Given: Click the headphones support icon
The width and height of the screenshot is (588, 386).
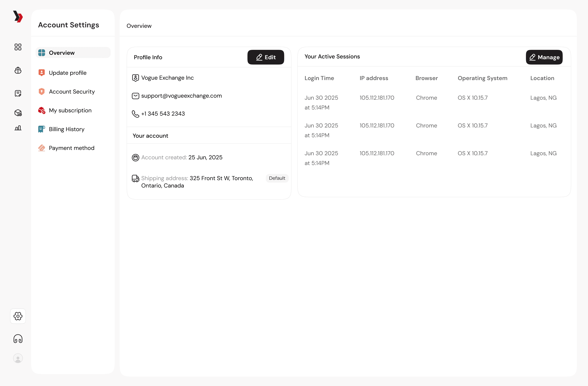Looking at the screenshot, I should [x=18, y=339].
